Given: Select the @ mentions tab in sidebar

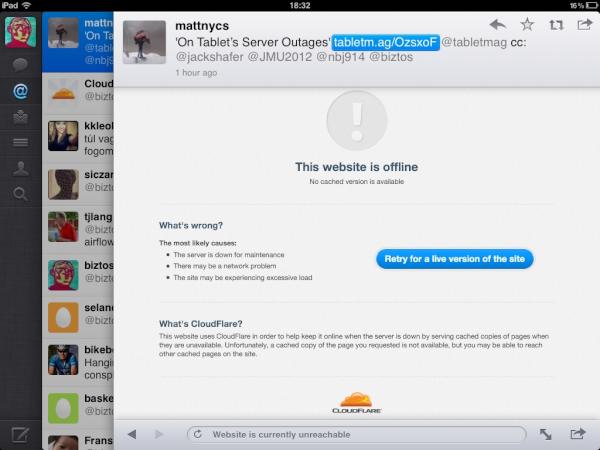Looking at the screenshot, I should point(20,91).
